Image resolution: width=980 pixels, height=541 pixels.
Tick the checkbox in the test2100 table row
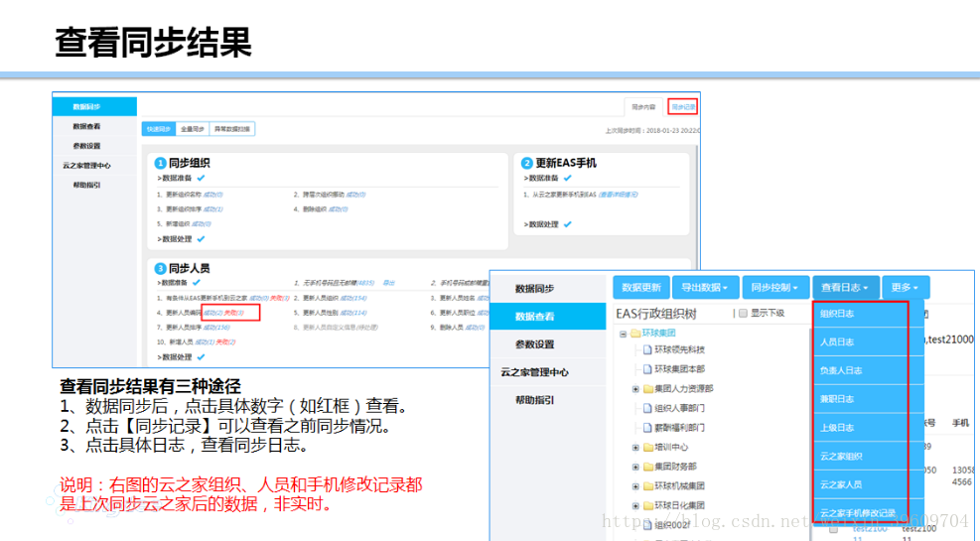[833, 529]
